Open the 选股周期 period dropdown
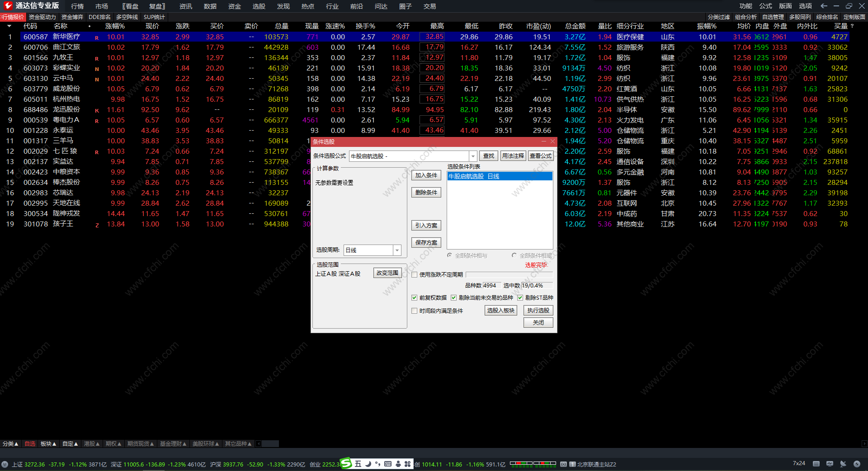The height and width of the screenshot is (471, 868). click(x=397, y=250)
